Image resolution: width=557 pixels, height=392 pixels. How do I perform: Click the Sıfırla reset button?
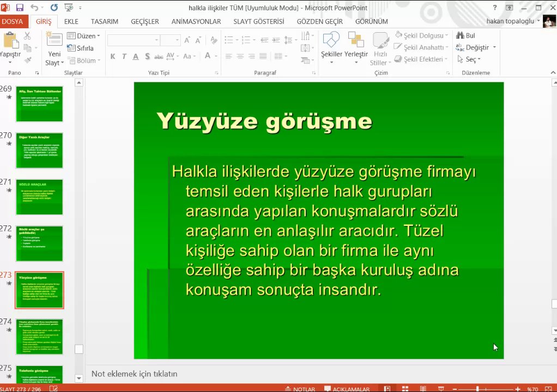pos(81,48)
